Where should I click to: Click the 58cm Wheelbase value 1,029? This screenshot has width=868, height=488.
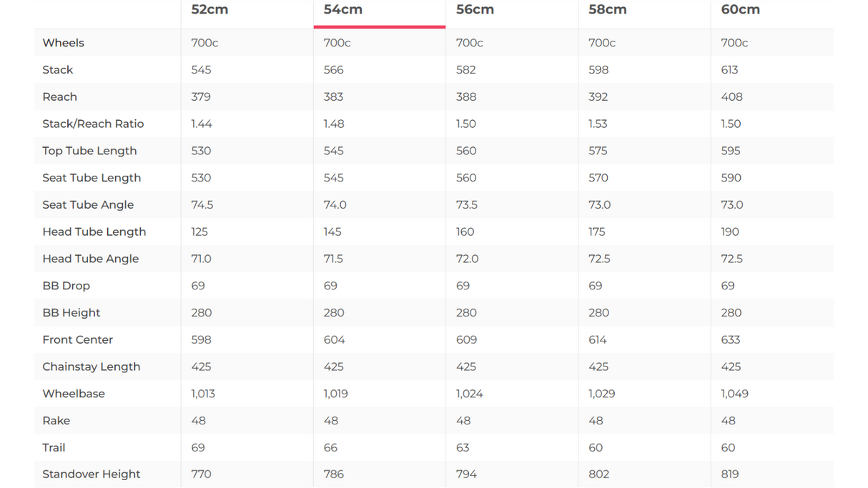pos(601,394)
